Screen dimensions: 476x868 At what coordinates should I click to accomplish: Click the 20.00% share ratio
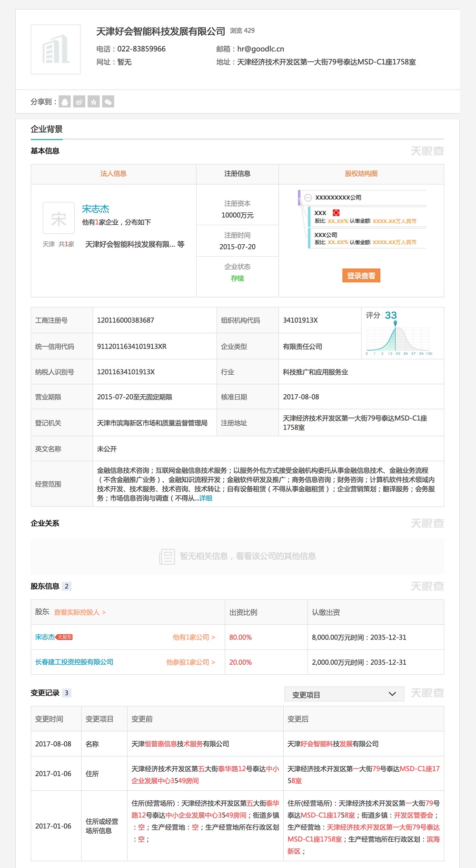click(241, 662)
